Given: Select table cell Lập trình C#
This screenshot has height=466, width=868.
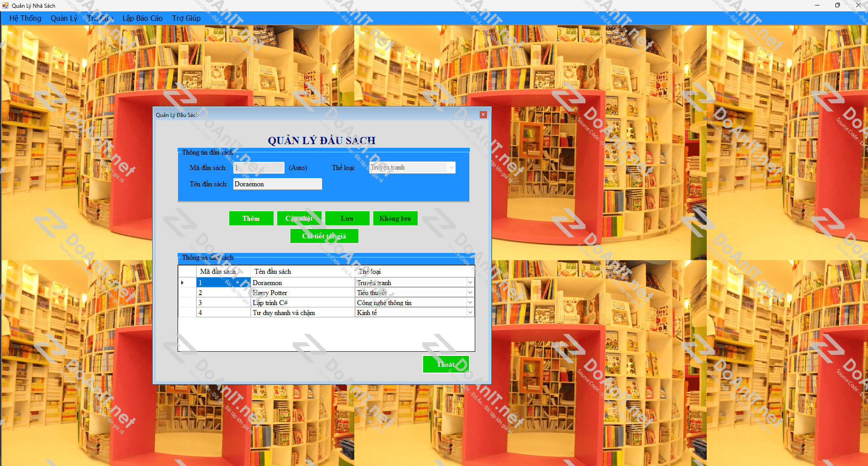Looking at the screenshot, I should [303, 303].
